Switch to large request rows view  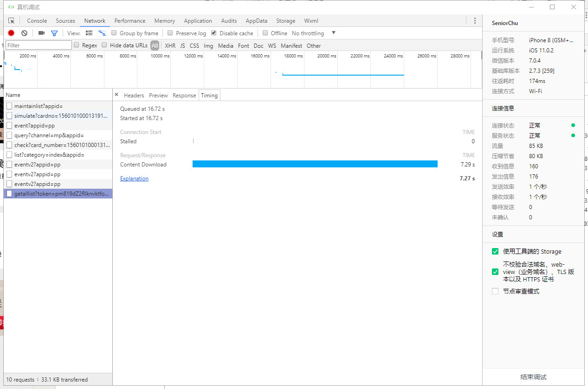pyautogui.click(x=89, y=33)
